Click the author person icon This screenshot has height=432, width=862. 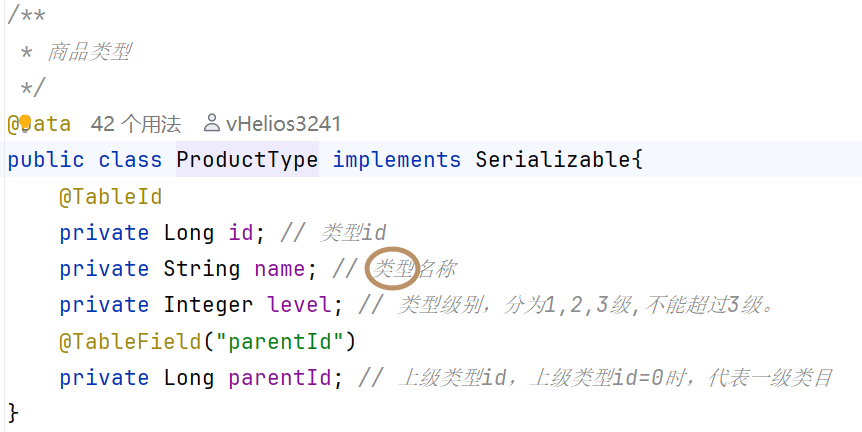point(212,124)
